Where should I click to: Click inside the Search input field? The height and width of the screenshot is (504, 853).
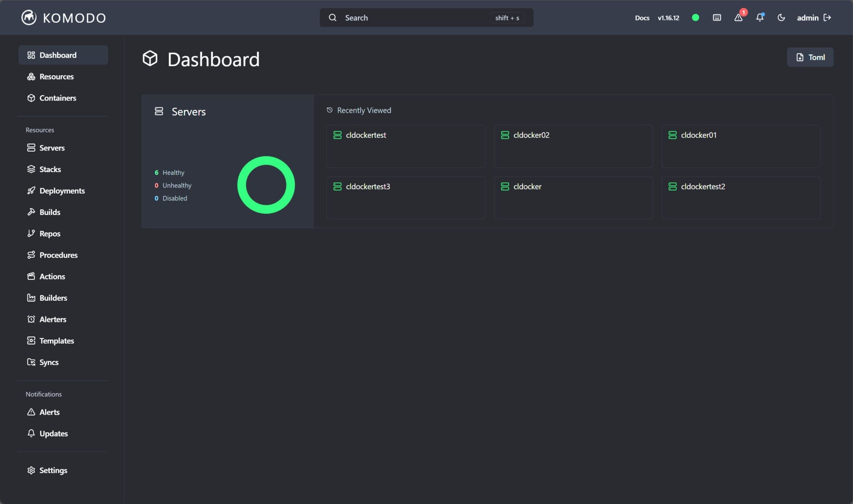417,17
